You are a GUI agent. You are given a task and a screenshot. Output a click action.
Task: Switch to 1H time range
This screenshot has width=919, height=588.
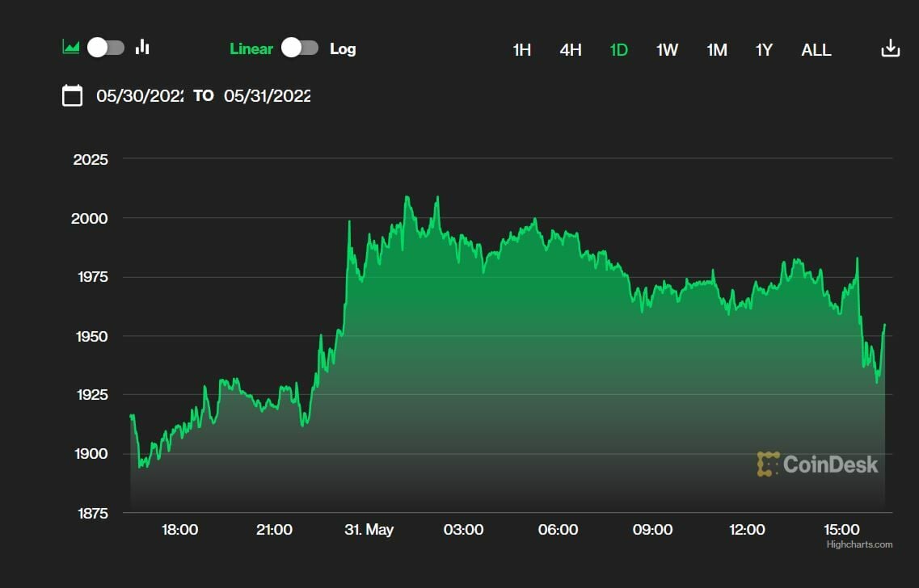click(x=522, y=50)
